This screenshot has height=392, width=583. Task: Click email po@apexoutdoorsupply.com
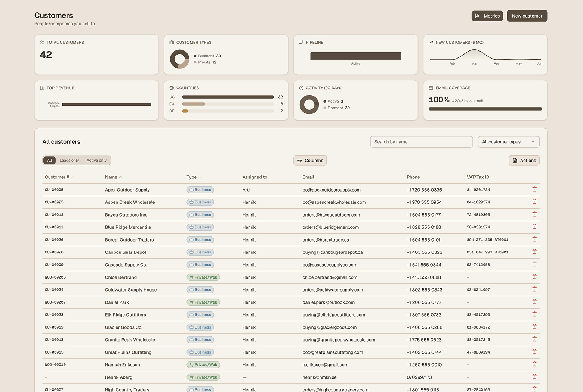tap(331, 190)
